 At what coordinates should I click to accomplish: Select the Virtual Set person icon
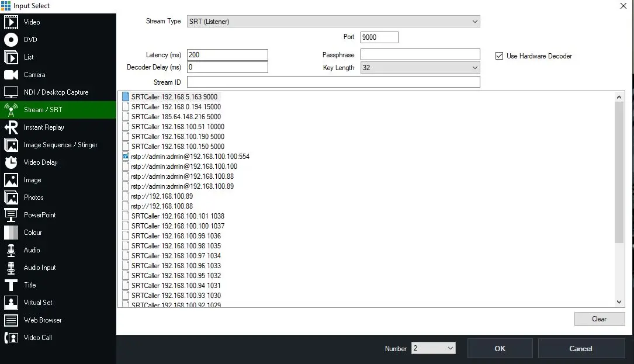click(x=11, y=303)
